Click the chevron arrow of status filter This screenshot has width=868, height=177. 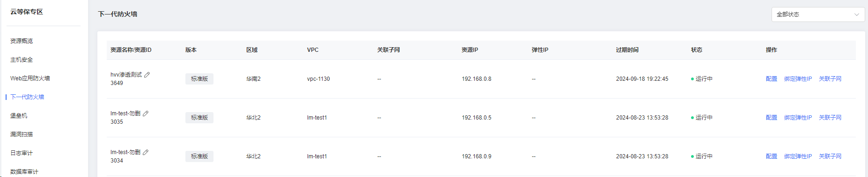click(x=857, y=14)
